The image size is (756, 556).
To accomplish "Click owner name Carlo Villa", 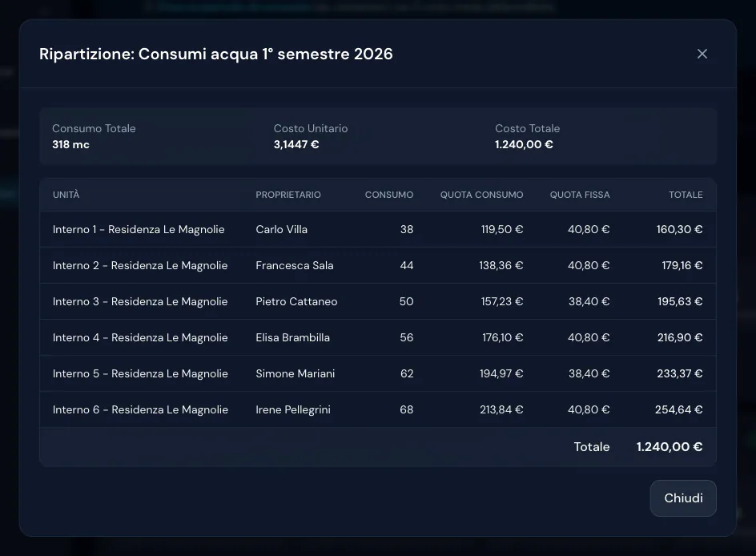I will click(282, 230).
